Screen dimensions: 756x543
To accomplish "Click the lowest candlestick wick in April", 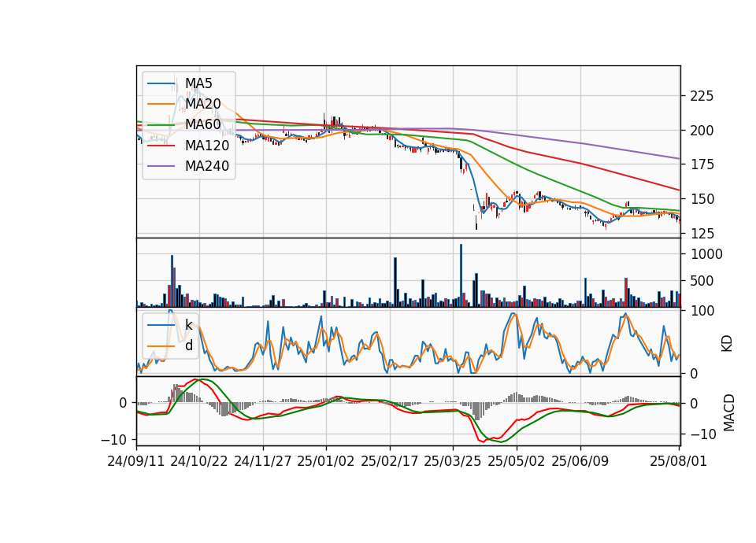I will point(476,222).
